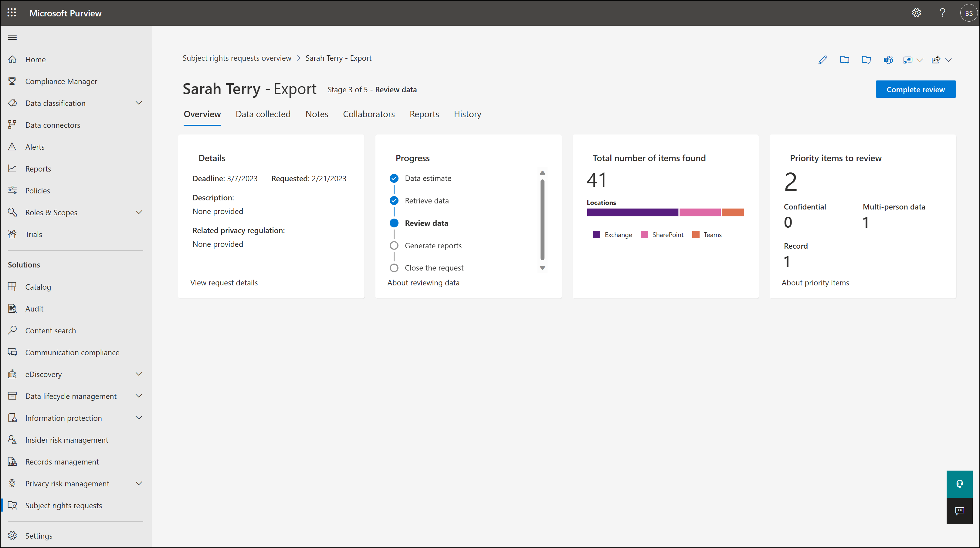Screen dimensions: 980x548
Task: Switch to the History tab
Action: 468,114
